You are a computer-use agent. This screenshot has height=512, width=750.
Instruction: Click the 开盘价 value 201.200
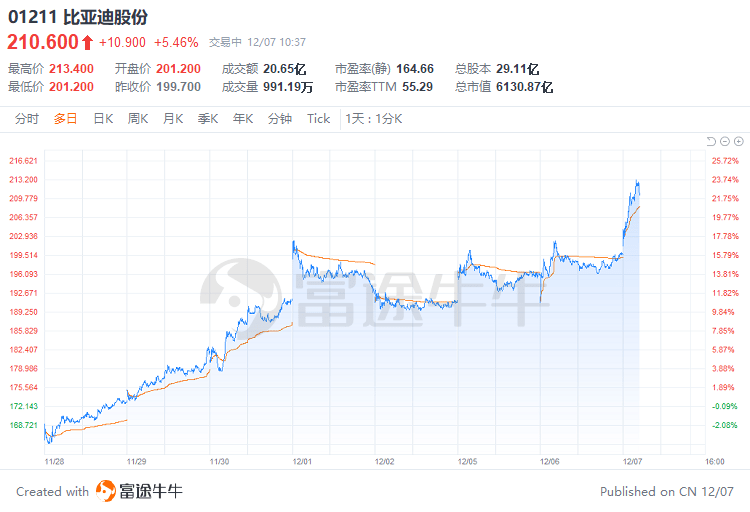click(178, 69)
